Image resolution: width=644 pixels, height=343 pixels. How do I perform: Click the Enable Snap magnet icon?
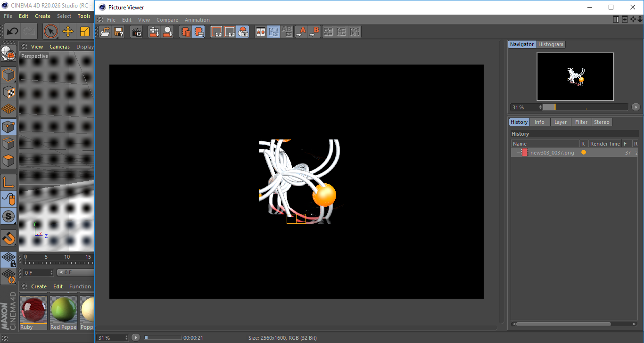8,238
